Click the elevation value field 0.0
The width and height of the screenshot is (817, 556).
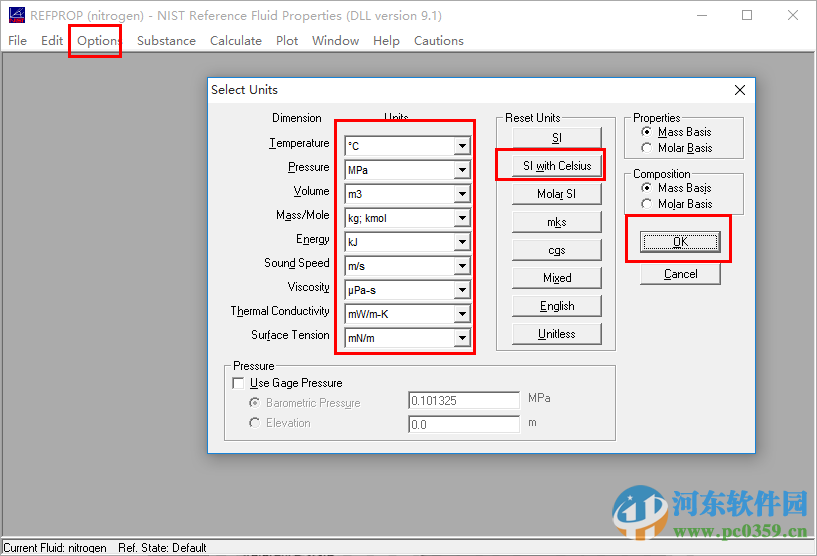pos(464,424)
